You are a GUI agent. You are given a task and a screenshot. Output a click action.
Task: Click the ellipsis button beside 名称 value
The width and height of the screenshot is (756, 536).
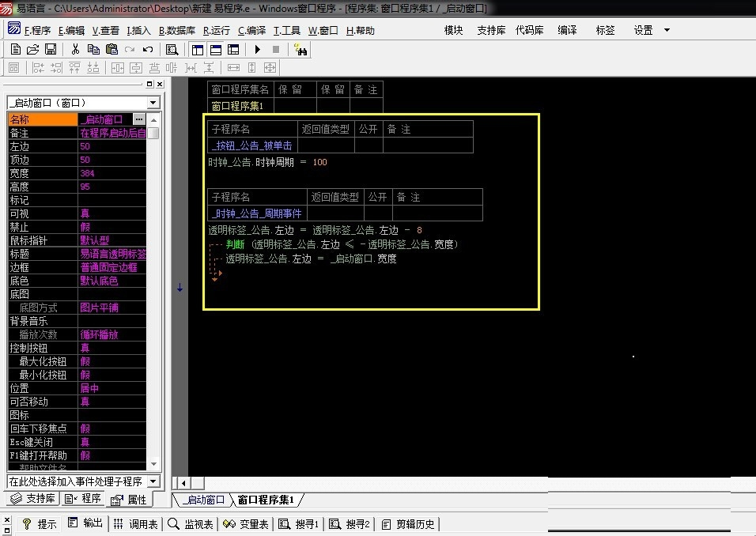pos(139,119)
